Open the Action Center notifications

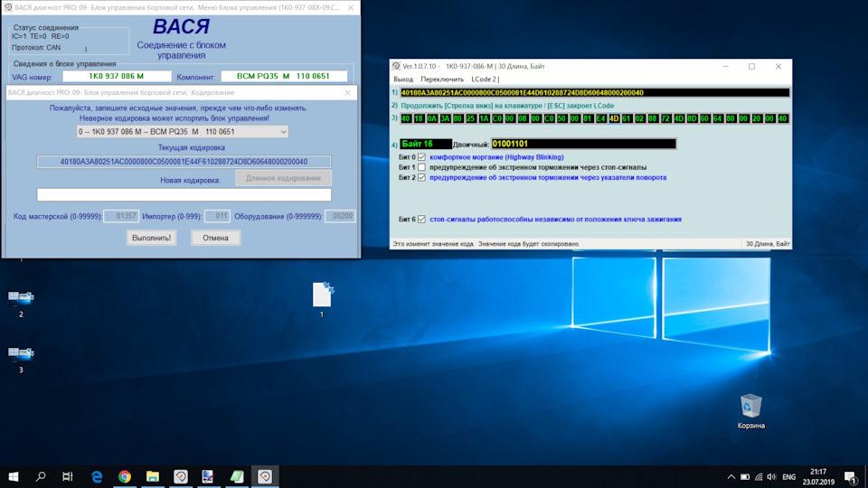(851, 477)
